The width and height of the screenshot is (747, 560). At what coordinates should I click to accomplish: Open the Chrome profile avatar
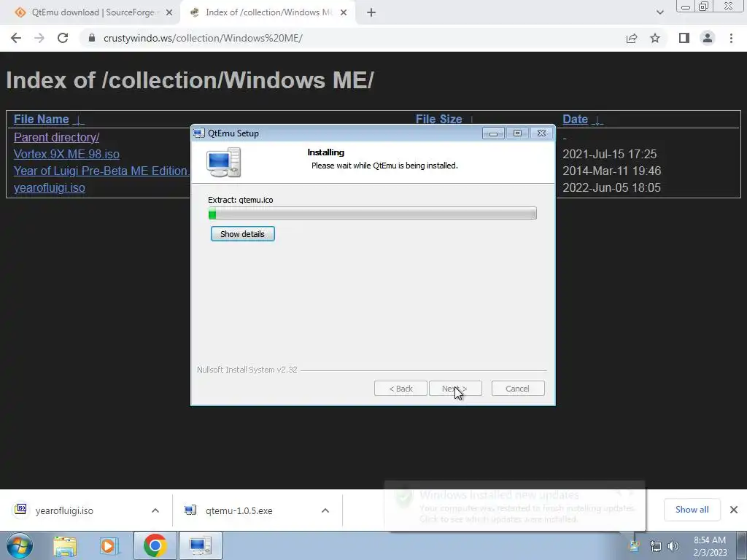click(x=708, y=38)
